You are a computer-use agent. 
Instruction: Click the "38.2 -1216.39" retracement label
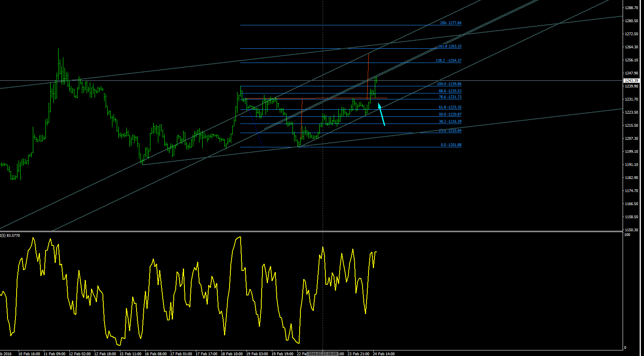click(x=450, y=122)
